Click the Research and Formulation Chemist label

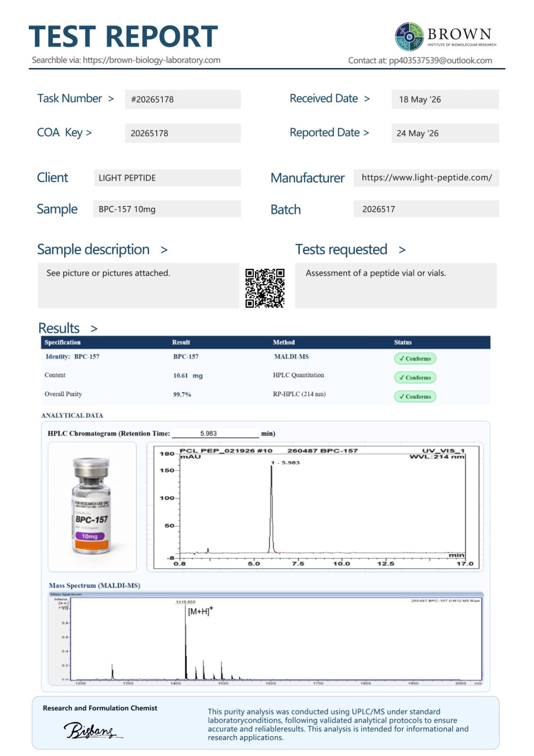(100, 708)
